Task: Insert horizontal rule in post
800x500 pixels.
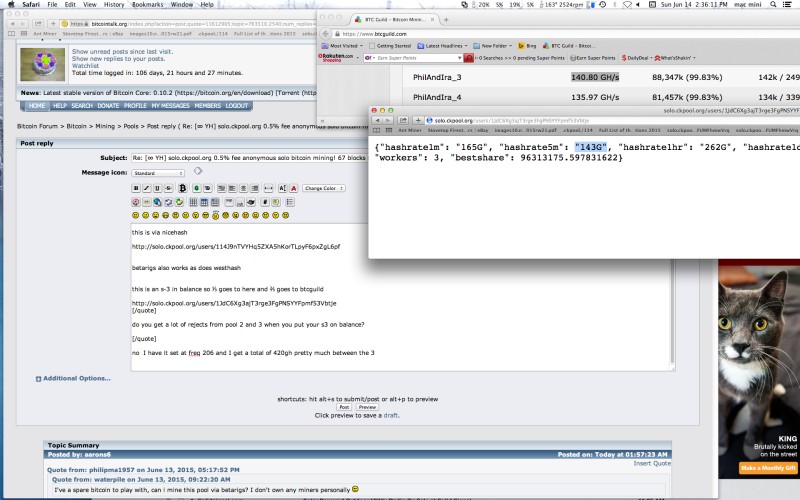Action: click(x=268, y=188)
